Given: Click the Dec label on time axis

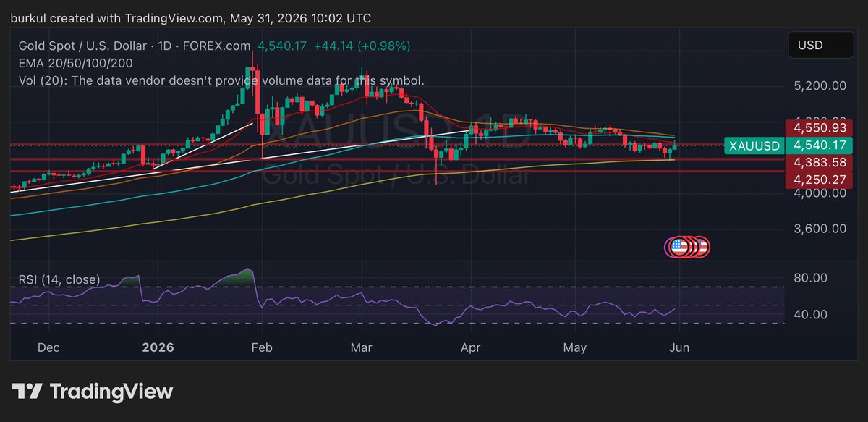Looking at the screenshot, I should coord(48,347).
